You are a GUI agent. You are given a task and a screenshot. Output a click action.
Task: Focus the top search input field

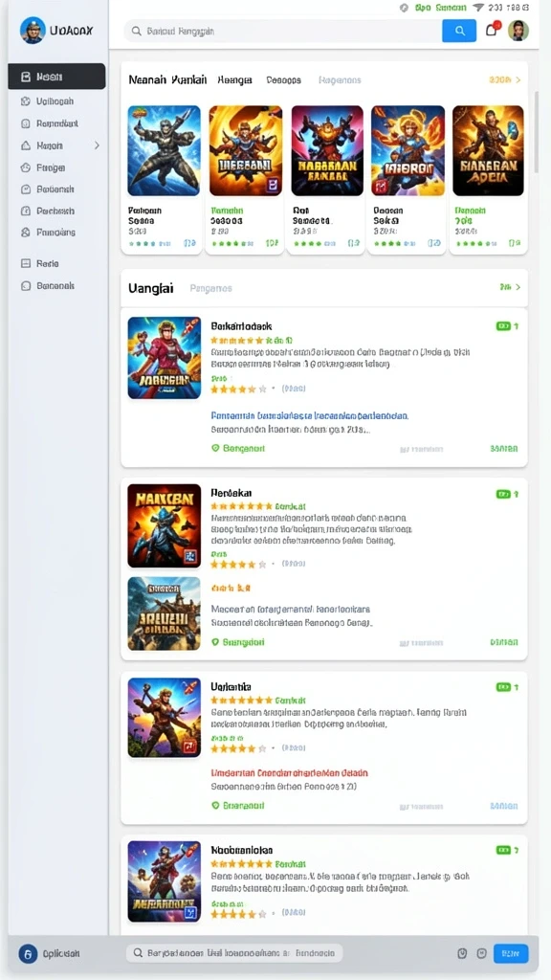click(283, 31)
